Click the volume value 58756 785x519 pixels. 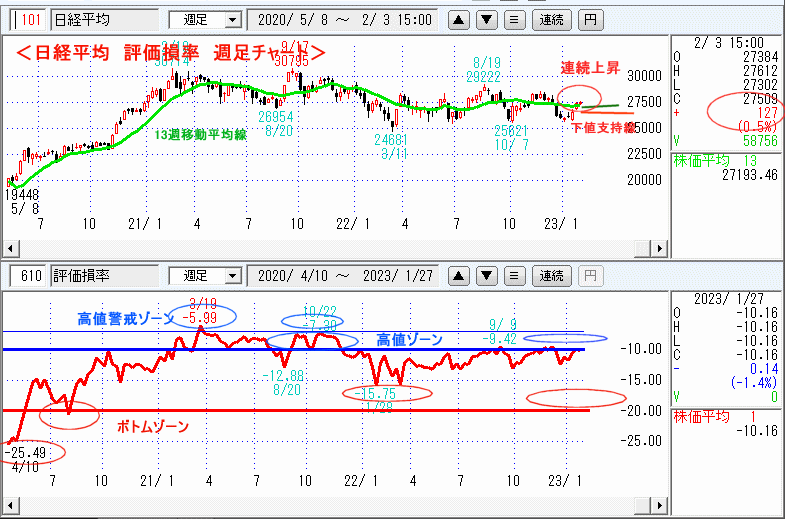[760, 142]
